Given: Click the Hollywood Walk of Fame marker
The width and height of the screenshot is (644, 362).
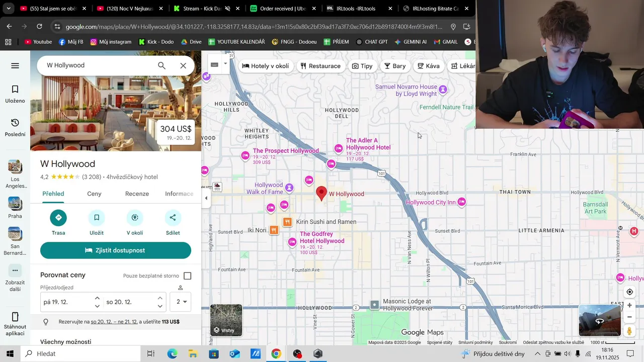Looking at the screenshot, I should 289,188.
